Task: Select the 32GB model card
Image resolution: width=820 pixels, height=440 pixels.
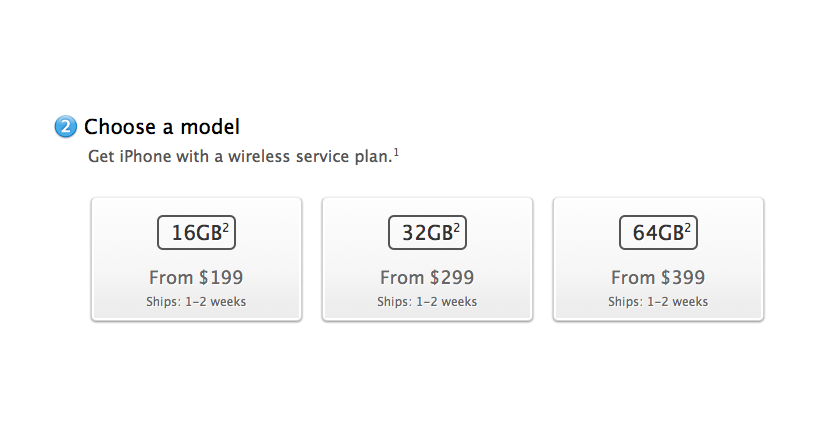Action: tap(428, 259)
